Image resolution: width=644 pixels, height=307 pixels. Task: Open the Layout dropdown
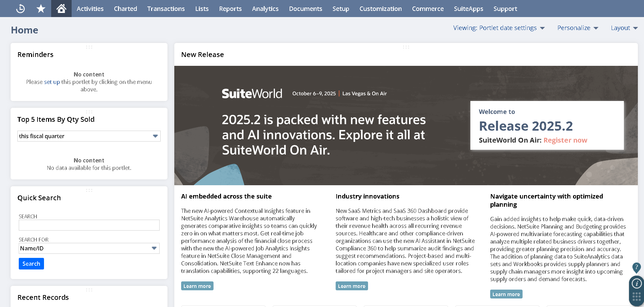pos(624,28)
